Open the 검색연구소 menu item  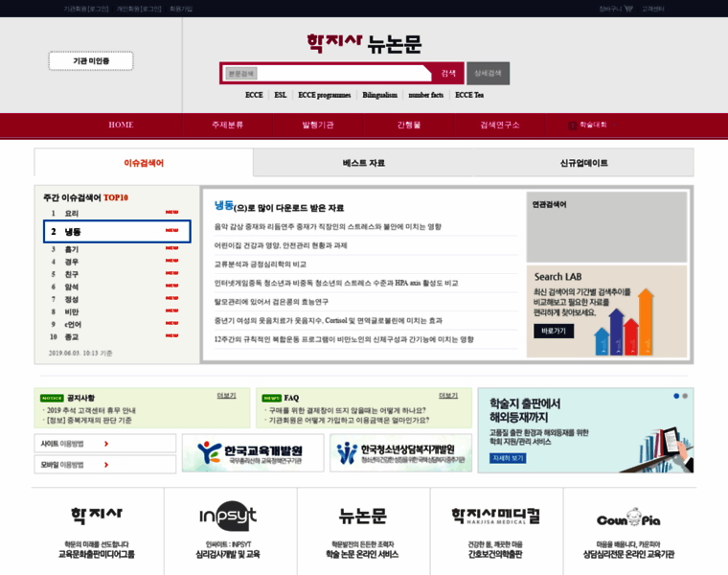coord(500,125)
